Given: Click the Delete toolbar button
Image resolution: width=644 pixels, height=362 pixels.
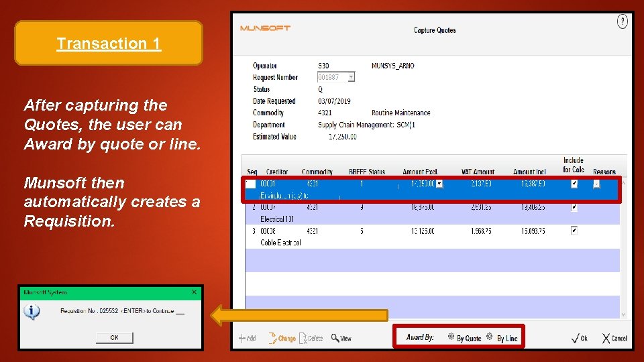Looking at the screenshot, I should (311, 338).
